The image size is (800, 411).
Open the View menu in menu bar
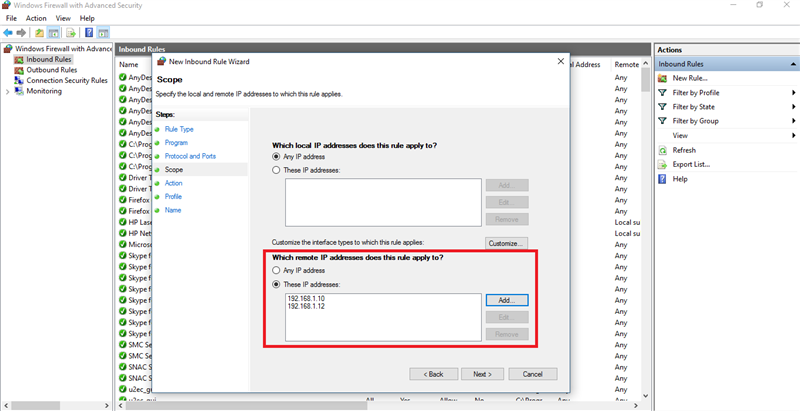tap(63, 18)
